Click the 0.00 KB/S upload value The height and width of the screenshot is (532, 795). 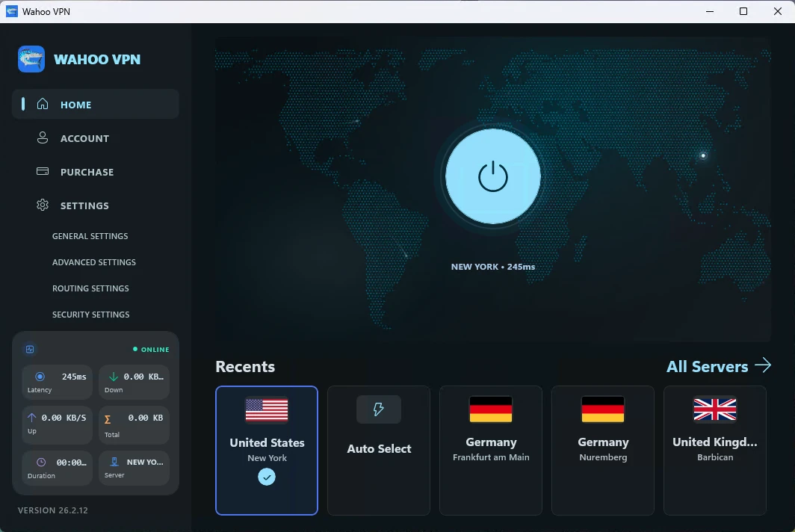64,418
